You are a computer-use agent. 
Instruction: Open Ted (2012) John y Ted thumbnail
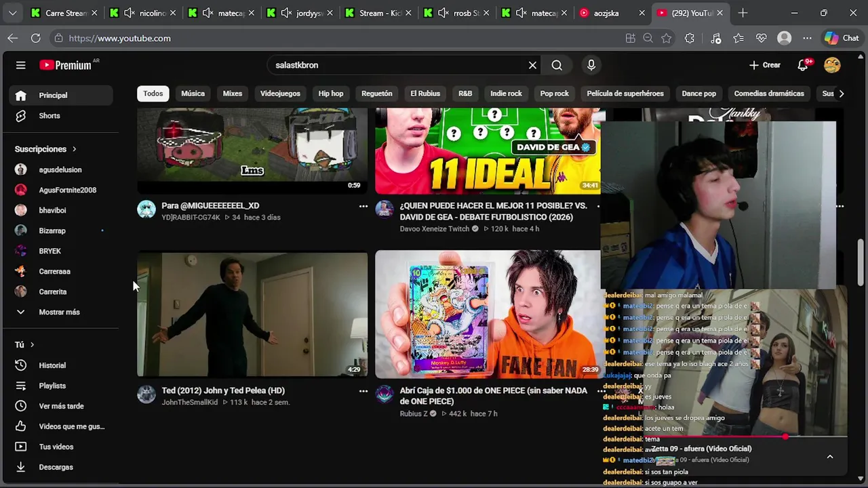coord(252,314)
